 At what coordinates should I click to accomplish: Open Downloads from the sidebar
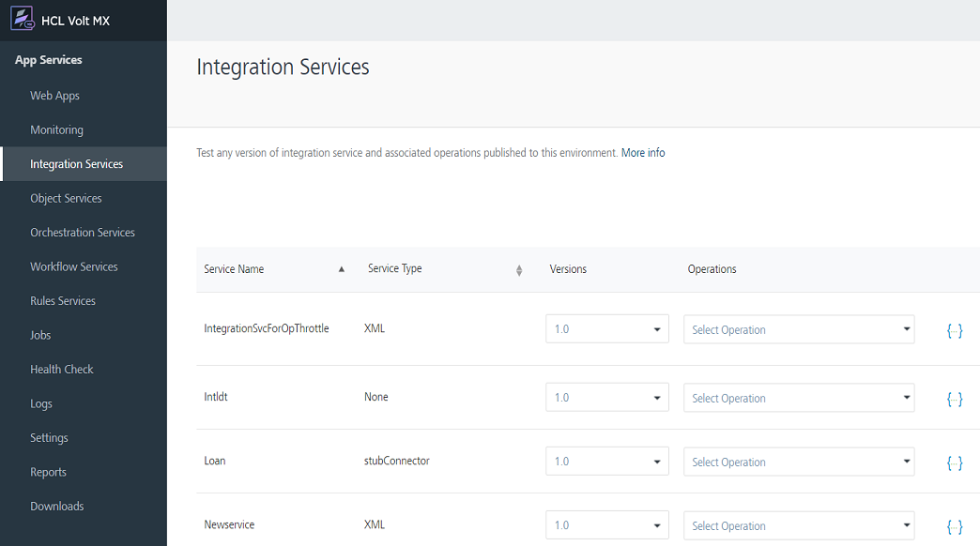[57, 507]
